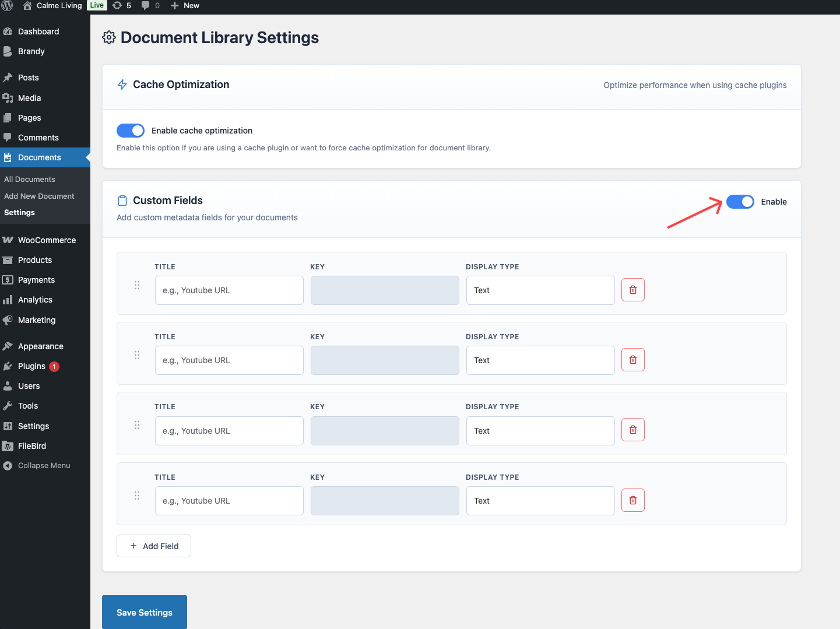Open Display Type dropdown in the first row
The width and height of the screenshot is (840, 629).
point(540,290)
